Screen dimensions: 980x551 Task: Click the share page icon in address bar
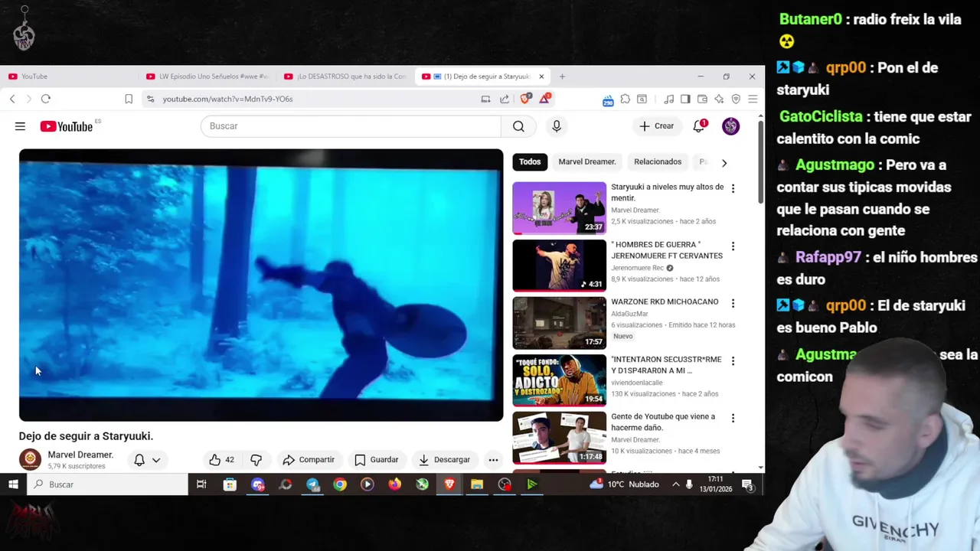tap(505, 99)
